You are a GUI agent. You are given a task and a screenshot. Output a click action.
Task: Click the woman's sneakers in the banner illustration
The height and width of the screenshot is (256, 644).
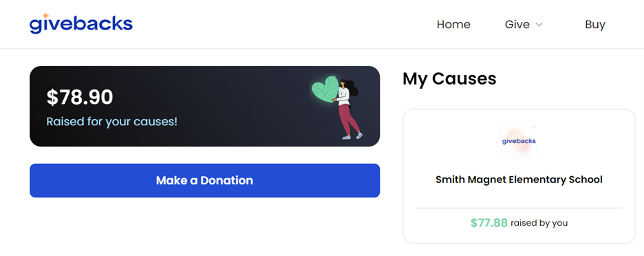[x=353, y=136]
